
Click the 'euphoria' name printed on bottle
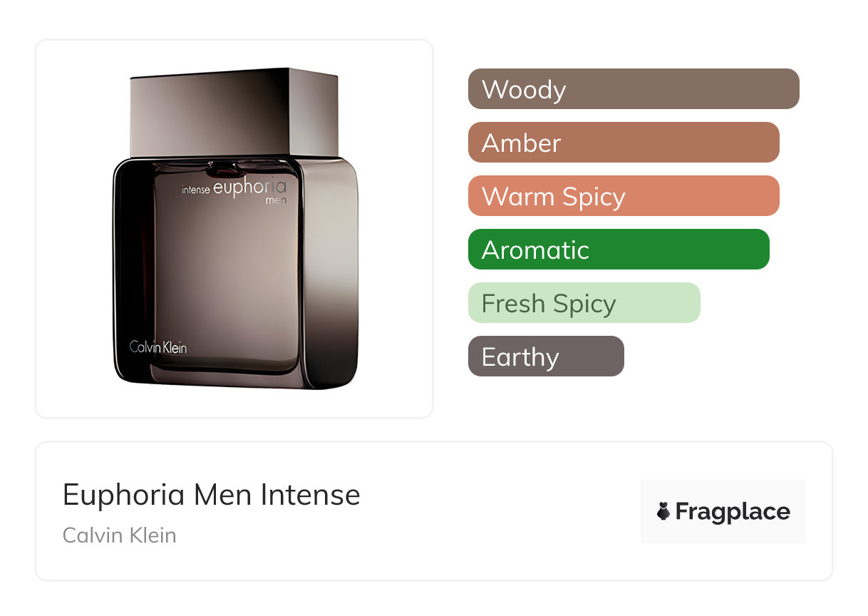click(x=249, y=189)
